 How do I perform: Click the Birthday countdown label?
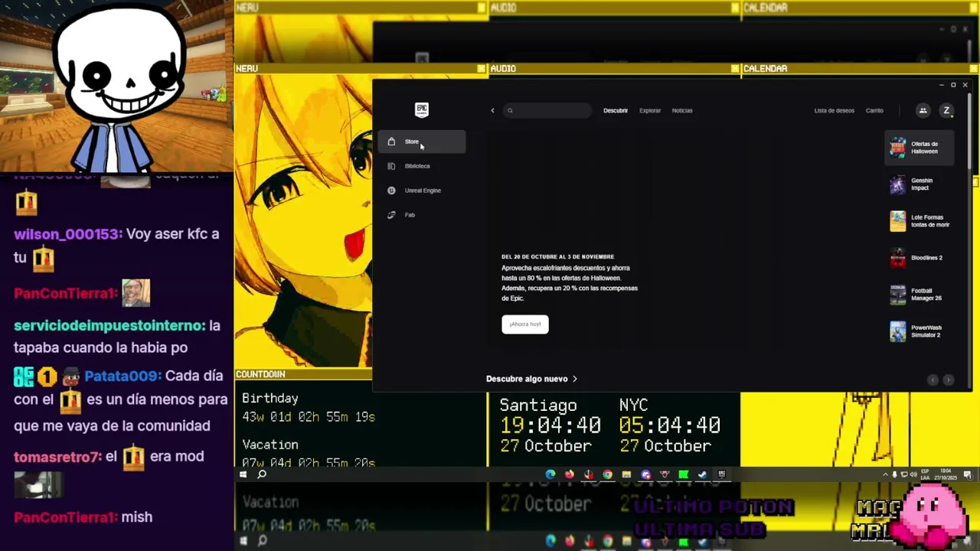pos(270,399)
